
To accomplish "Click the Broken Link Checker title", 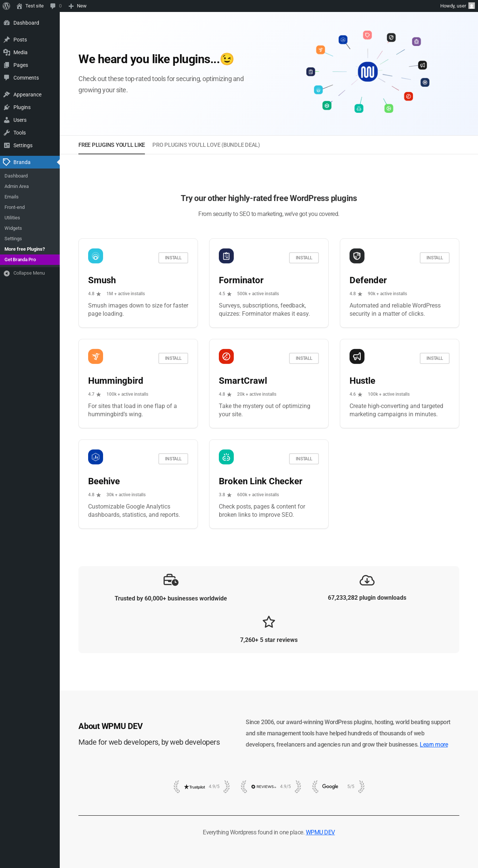I will (x=261, y=481).
